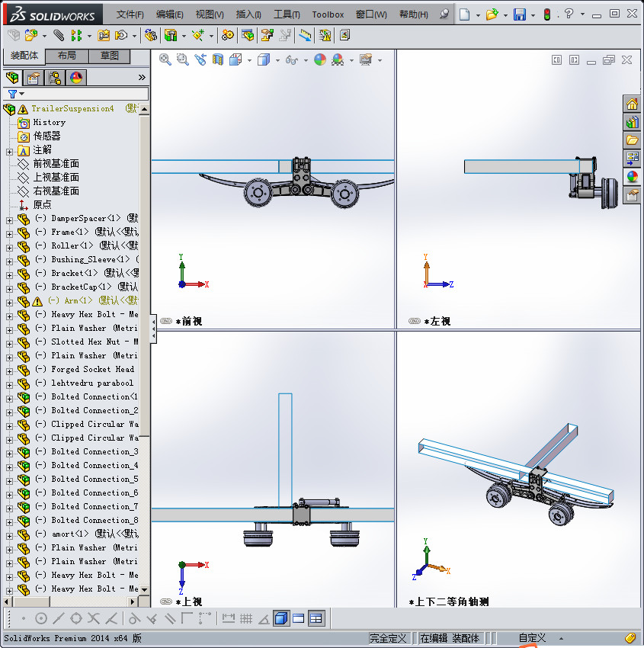Open the View Palette task pane
Viewport: 644px width, 648px height.
tap(632, 159)
